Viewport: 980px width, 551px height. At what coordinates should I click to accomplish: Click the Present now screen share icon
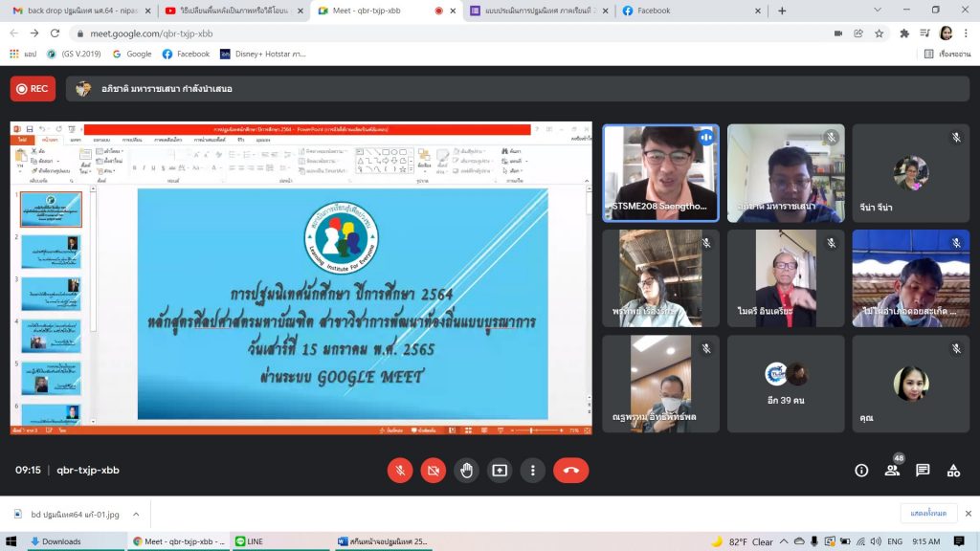click(x=500, y=470)
